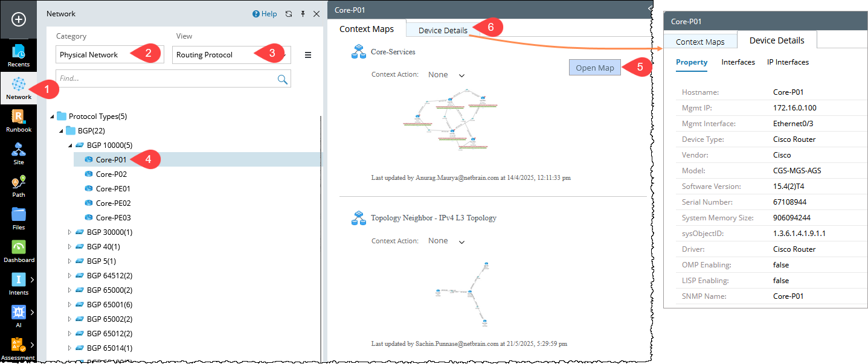Click the plus icon at top of sidebar
Screen dimensions: 868x364
[19, 19]
